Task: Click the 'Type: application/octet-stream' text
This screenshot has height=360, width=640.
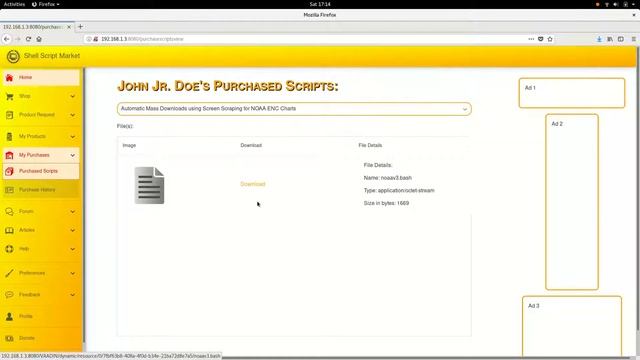Action: (x=399, y=191)
